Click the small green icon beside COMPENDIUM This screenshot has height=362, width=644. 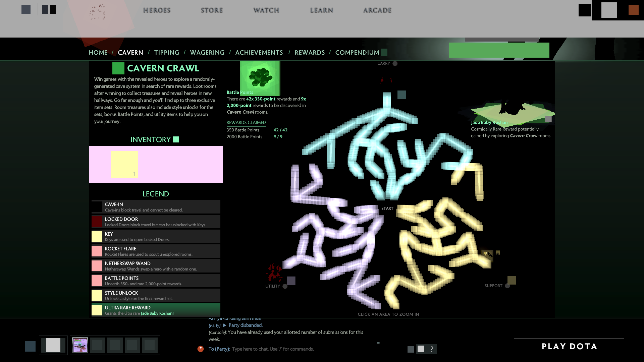[384, 52]
